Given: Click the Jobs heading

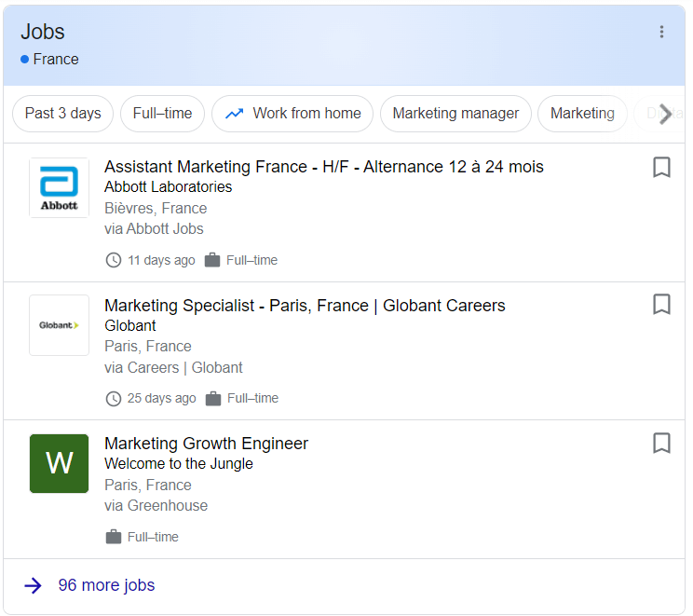Looking at the screenshot, I should point(43,32).
